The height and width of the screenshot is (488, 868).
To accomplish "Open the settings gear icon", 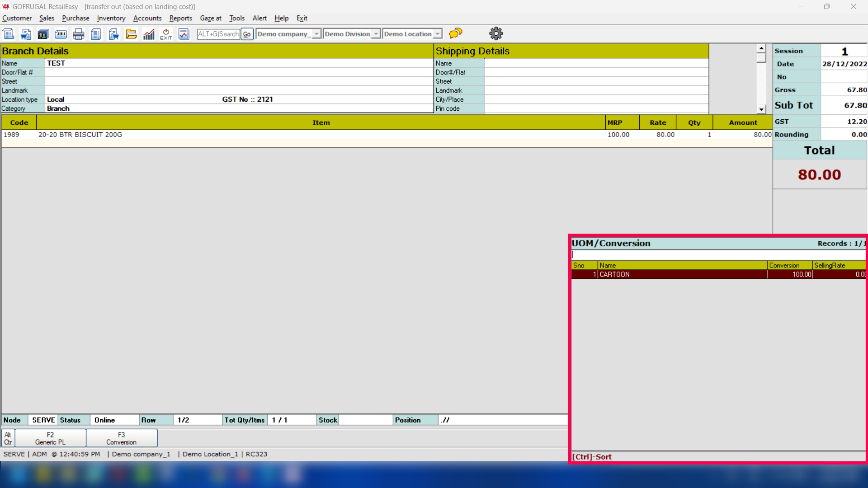I will point(496,33).
